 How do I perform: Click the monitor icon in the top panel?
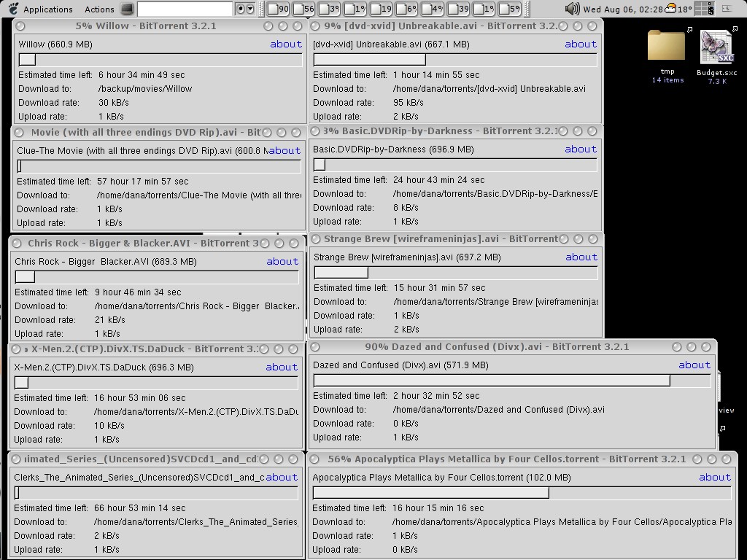pyautogui.click(x=127, y=9)
